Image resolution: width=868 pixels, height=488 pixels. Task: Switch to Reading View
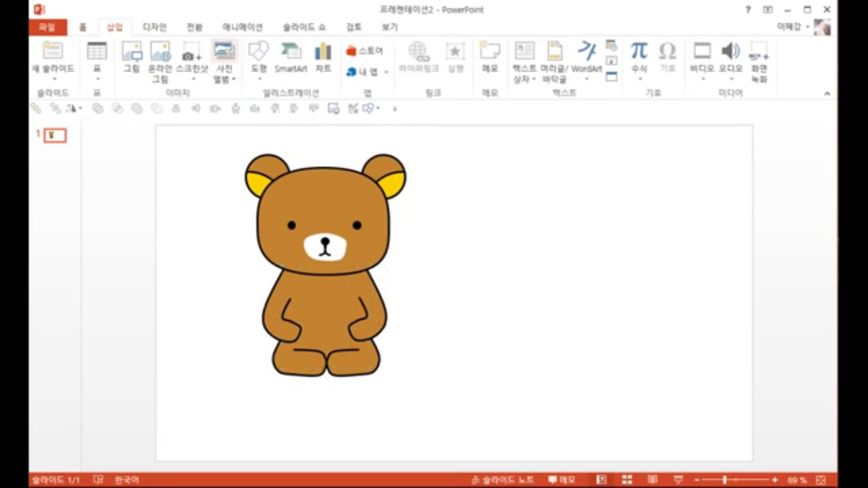coord(652,480)
